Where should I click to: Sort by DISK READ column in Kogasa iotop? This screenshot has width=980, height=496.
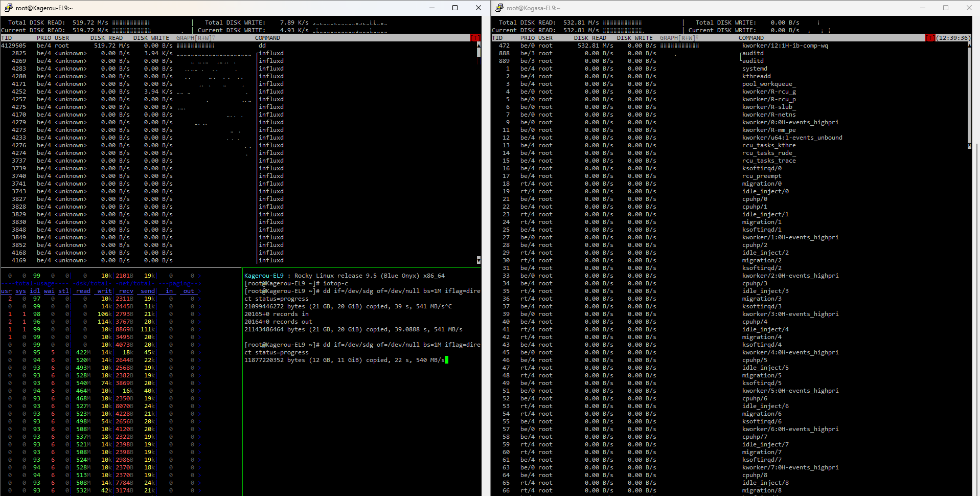590,38
